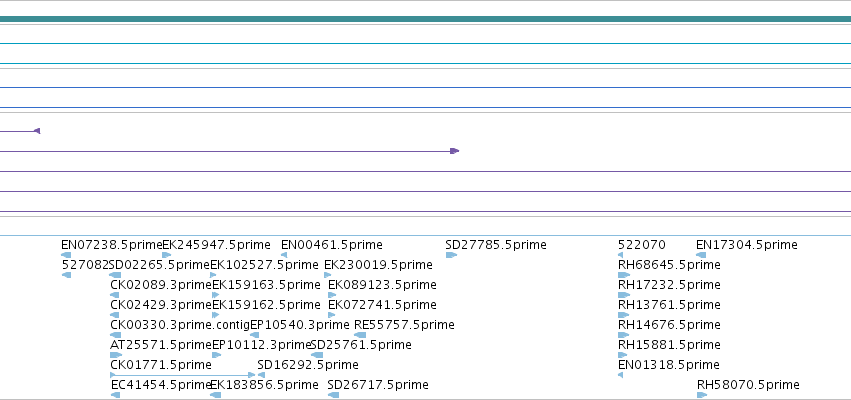Click the SD16292.5prime label
The image size is (851, 400).
click(308, 365)
